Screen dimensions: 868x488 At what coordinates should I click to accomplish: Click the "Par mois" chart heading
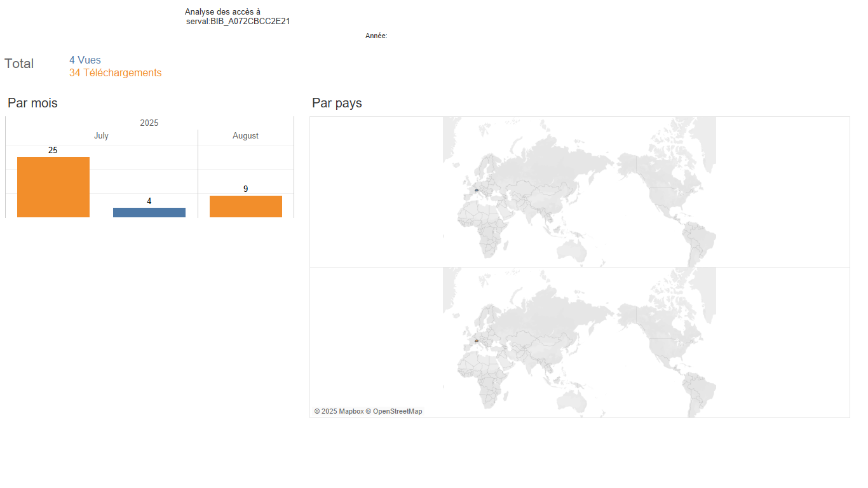(32, 103)
